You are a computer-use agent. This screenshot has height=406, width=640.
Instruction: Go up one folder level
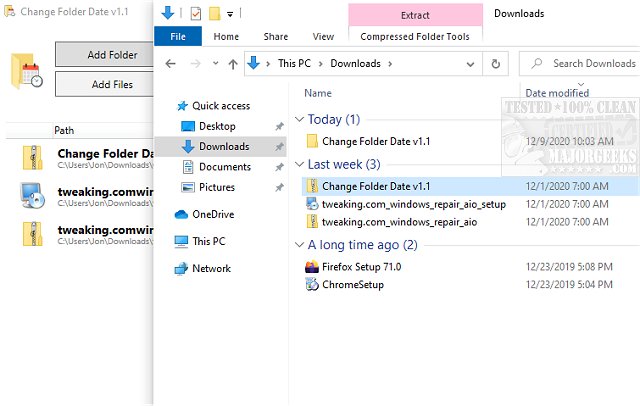[x=233, y=64]
